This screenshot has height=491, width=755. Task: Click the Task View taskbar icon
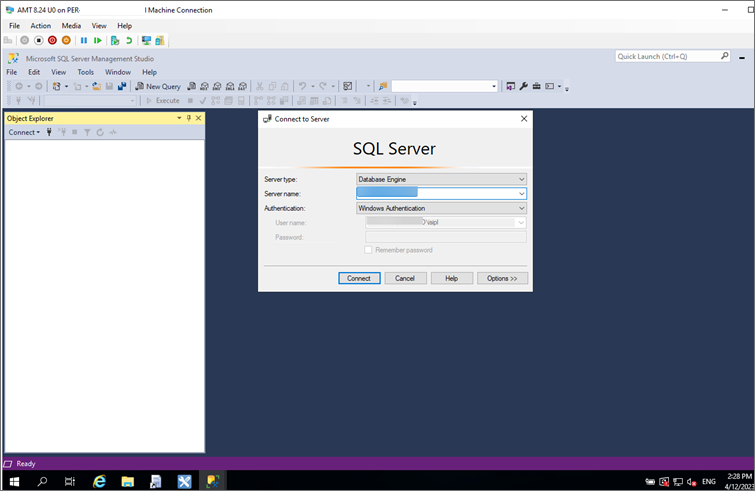70,481
